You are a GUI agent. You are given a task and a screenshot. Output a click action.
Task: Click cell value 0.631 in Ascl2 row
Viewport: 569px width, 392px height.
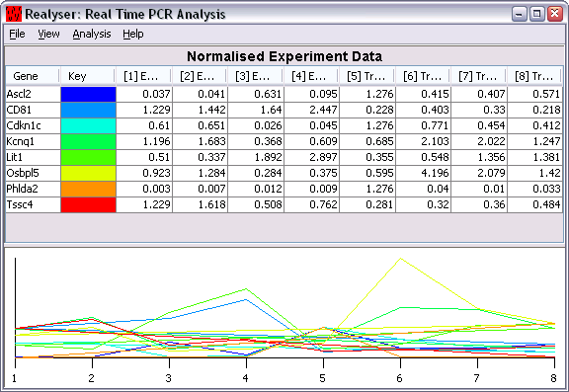[x=256, y=94]
